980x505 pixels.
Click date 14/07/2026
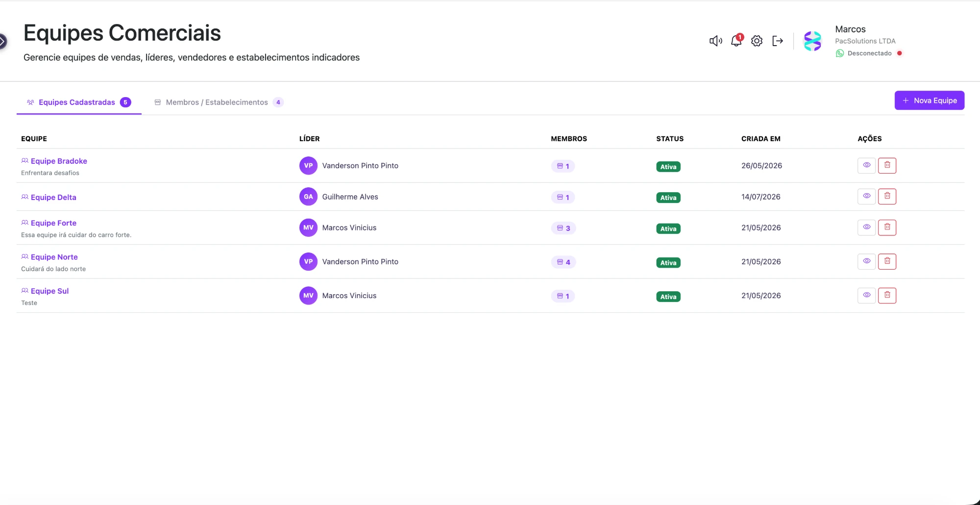[x=761, y=197]
